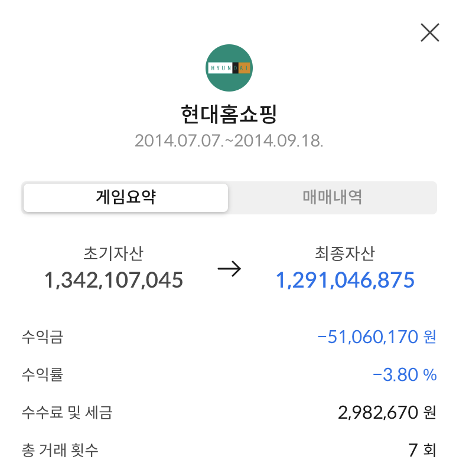Click the arrow between asset values
Screen dimensions: 456x476
point(229,269)
